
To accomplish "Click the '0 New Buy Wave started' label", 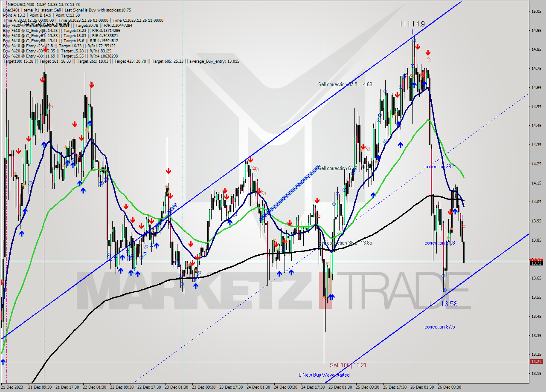I will (x=324, y=375).
